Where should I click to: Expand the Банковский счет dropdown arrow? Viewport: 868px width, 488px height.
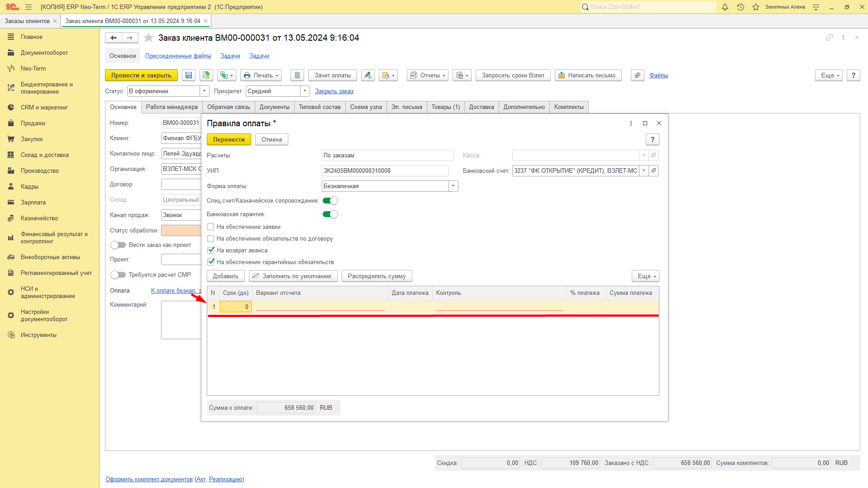click(644, 171)
